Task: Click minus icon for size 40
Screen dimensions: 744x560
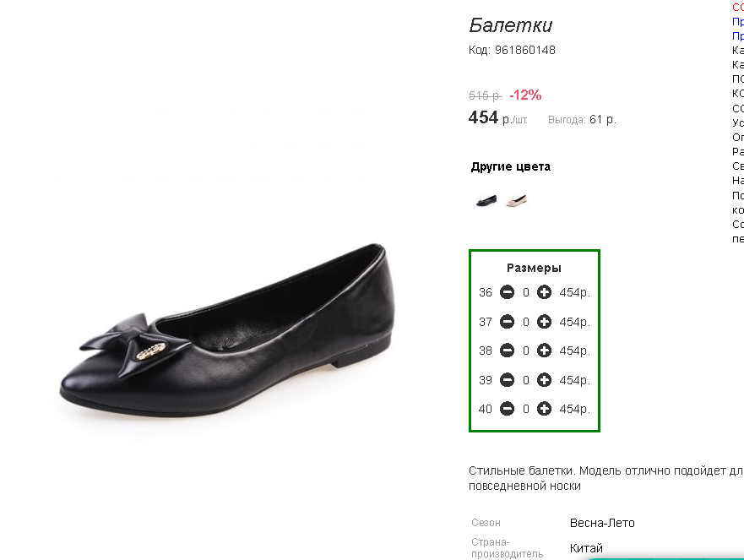Action: 507,409
